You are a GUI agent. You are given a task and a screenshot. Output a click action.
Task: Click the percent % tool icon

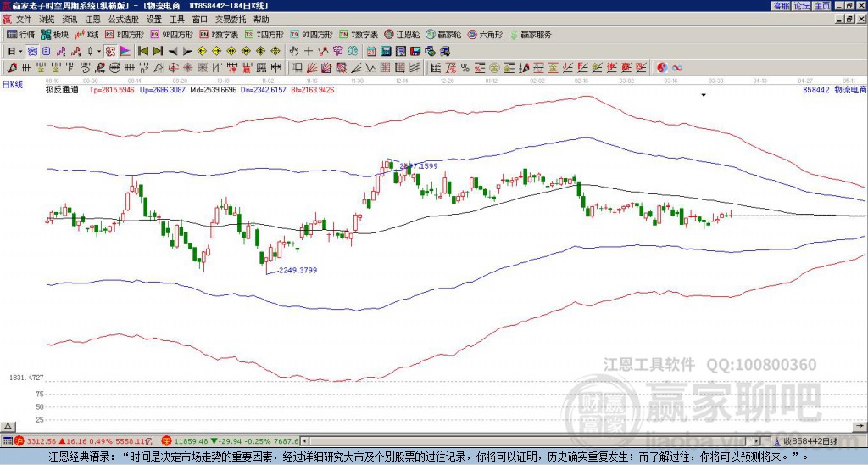coord(465,68)
